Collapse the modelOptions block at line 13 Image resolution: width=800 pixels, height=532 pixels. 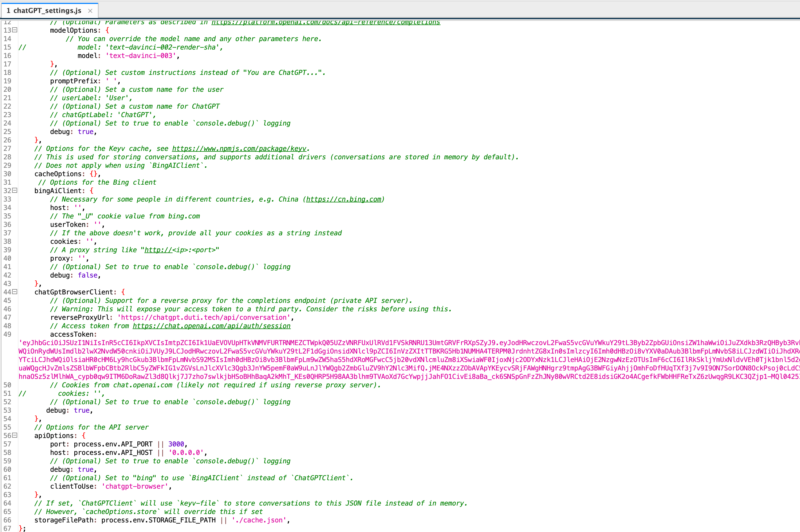click(15, 30)
